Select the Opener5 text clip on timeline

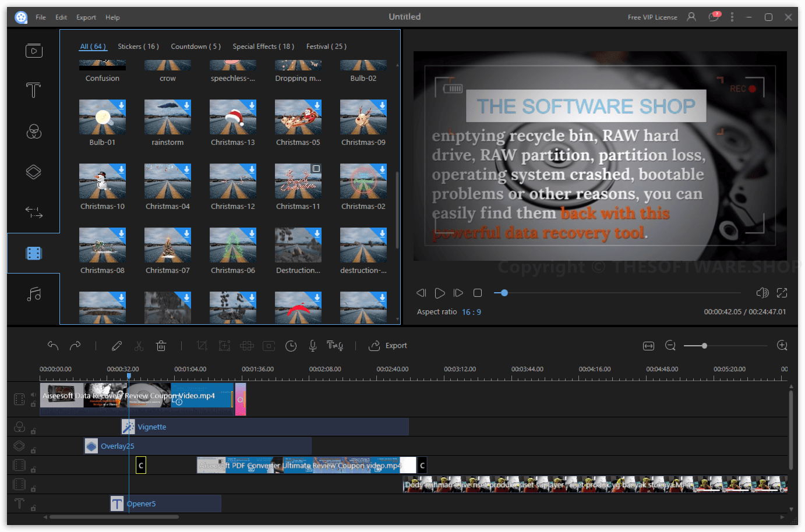click(165, 503)
